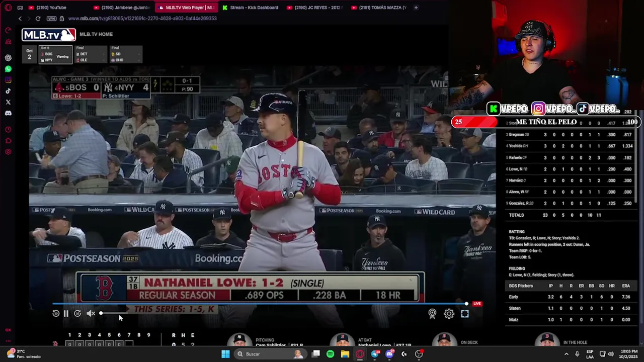Open the ESP LAA language switcher

coord(590,354)
